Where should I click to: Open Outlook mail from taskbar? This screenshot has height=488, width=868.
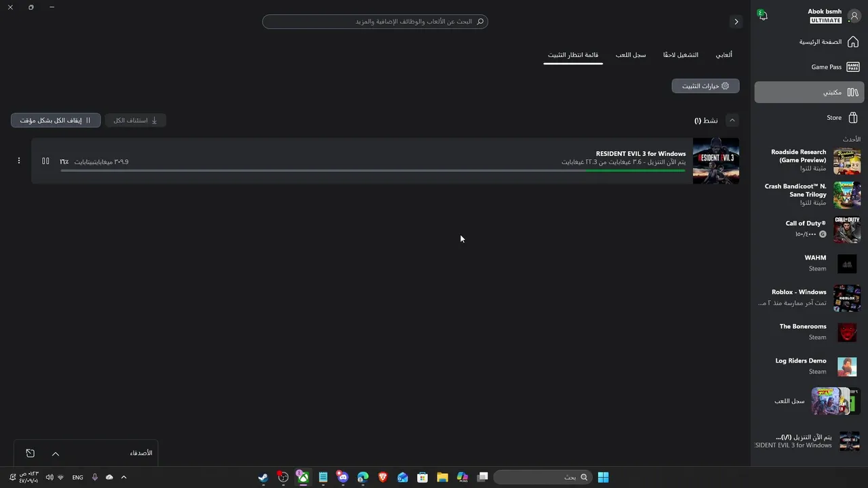click(x=403, y=477)
